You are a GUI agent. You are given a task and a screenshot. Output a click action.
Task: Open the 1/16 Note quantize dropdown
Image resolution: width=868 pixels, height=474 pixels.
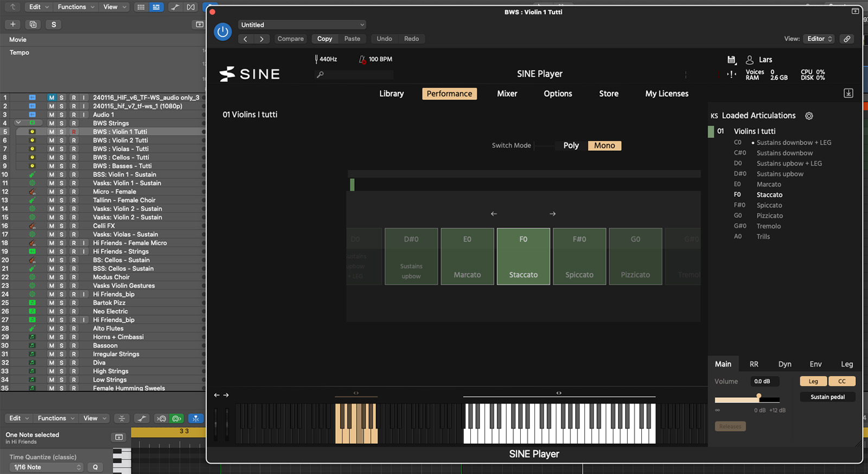coord(47,467)
